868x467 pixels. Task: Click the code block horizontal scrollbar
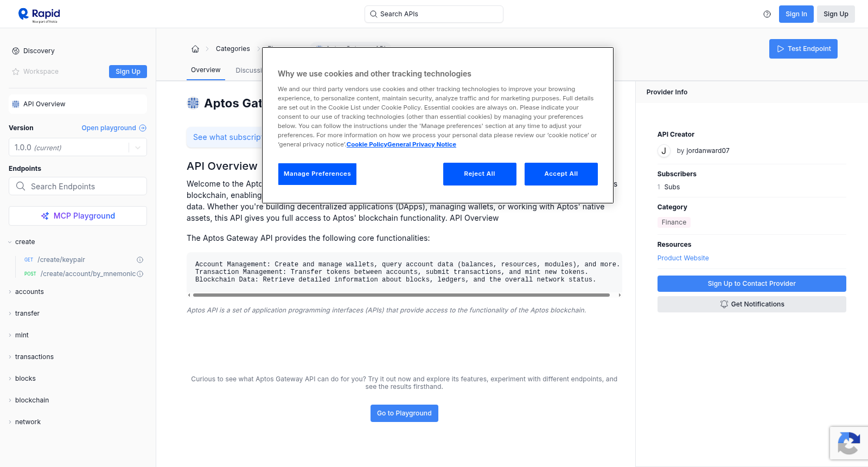pyautogui.click(x=401, y=295)
